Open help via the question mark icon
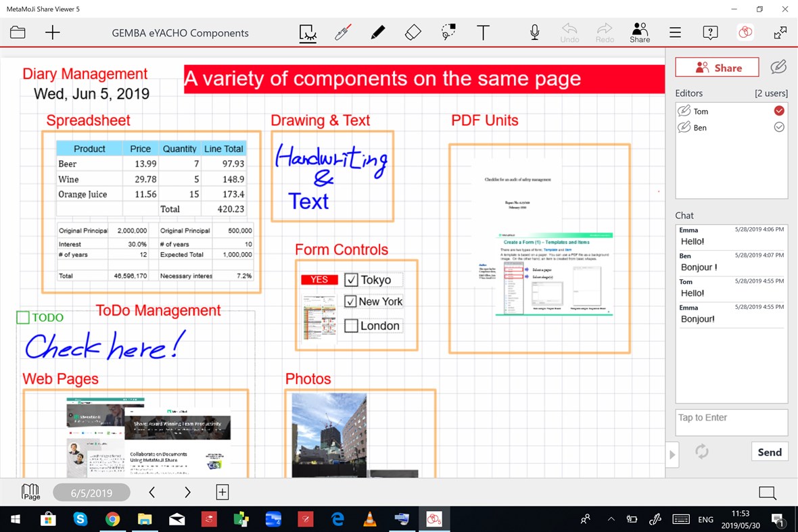Image resolution: width=798 pixels, height=532 pixels. (x=709, y=32)
